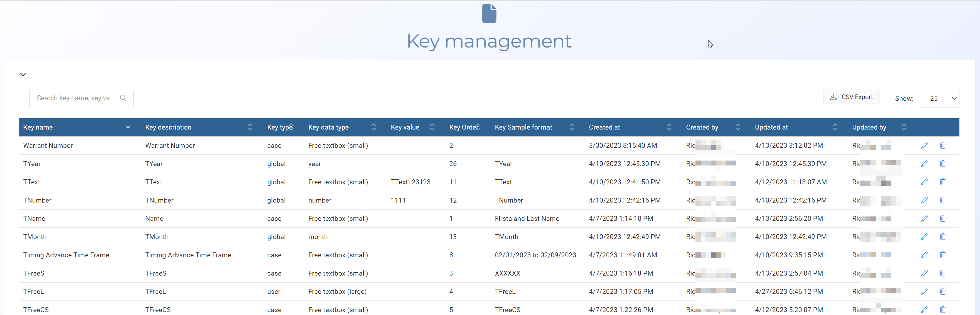The width and height of the screenshot is (980, 315).
Task: Edit Timing Advance Time Frame key
Action: pyautogui.click(x=924, y=255)
